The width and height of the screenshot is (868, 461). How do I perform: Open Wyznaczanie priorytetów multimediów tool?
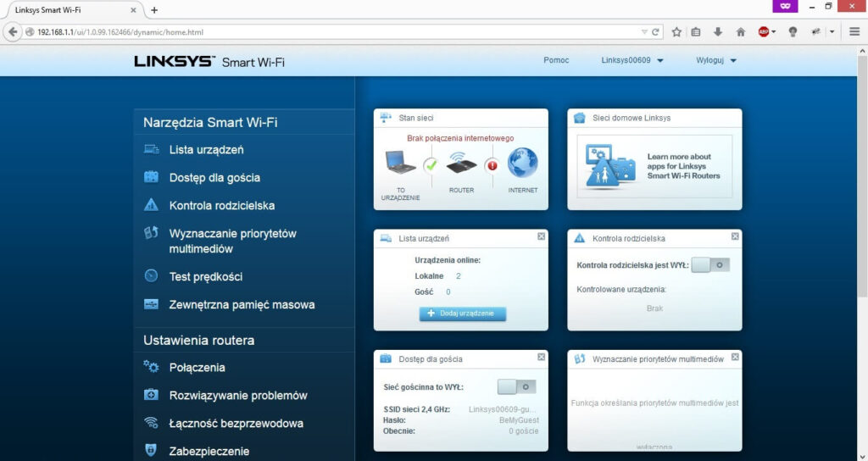pos(232,241)
